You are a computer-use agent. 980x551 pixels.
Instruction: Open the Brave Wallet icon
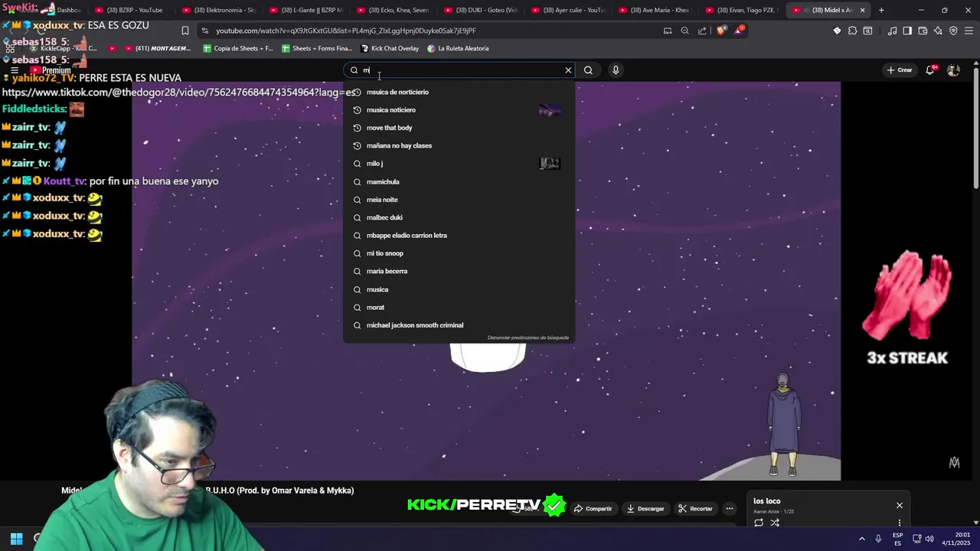coord(923,31)
